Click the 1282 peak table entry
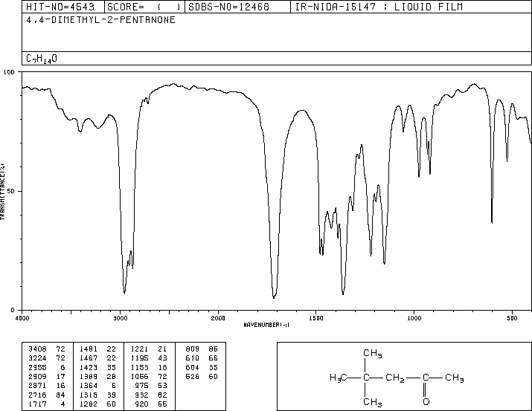Screen dimensions: 532x411 pos(89,404)
